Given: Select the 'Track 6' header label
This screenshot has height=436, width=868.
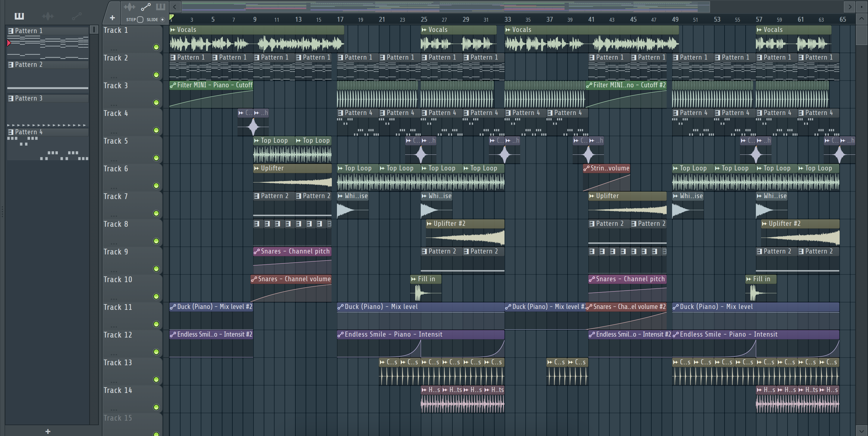Looking at the screenshot, I should pos(115,169).
